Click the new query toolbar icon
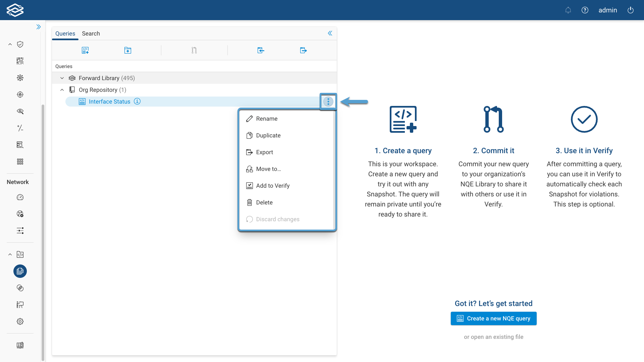 click(85, 50)
